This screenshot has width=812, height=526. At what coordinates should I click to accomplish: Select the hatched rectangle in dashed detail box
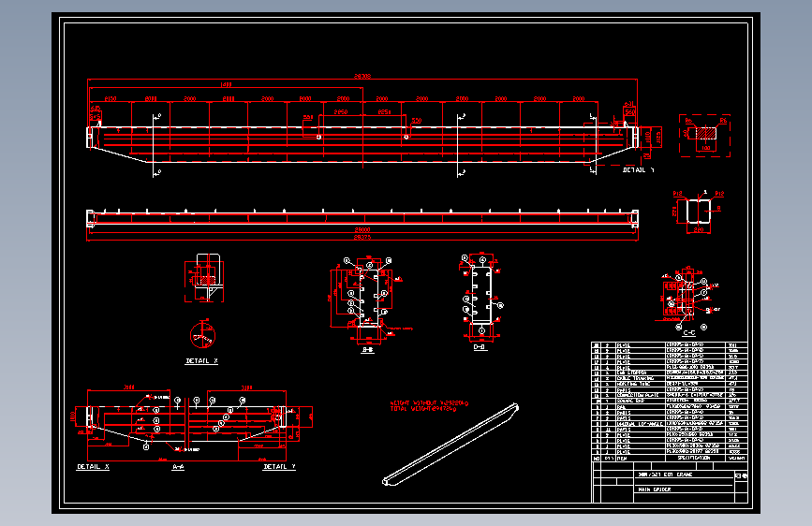tap(705, 133)
